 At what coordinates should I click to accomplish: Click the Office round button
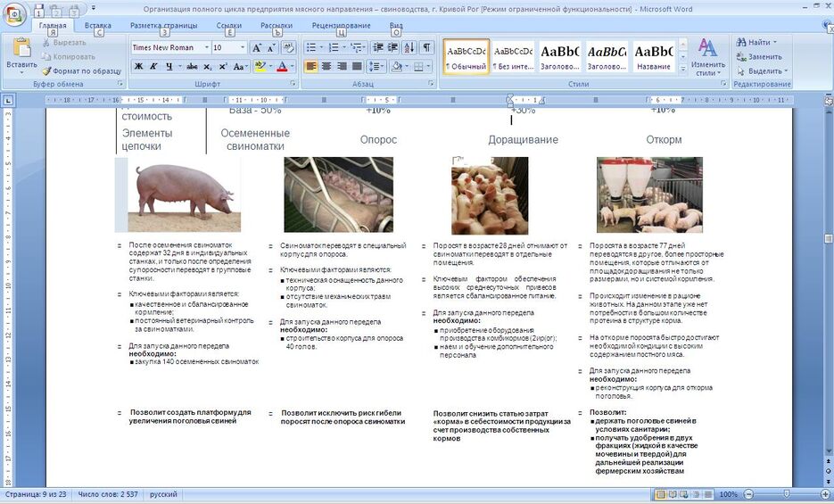[14, 14]
